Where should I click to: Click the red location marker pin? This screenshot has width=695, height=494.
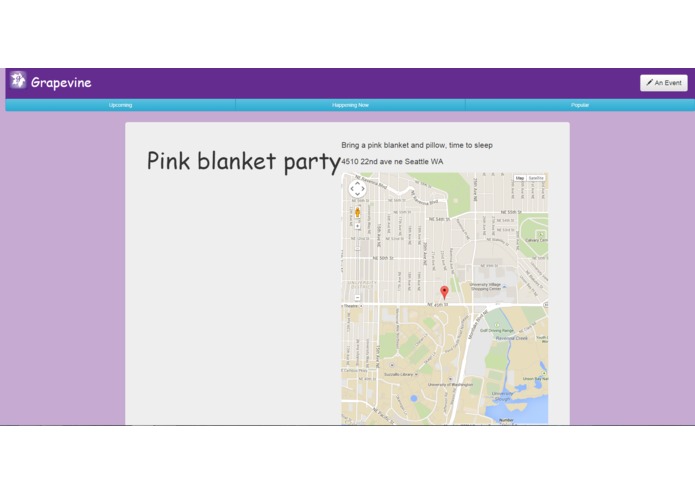click(x=444, y=292)
